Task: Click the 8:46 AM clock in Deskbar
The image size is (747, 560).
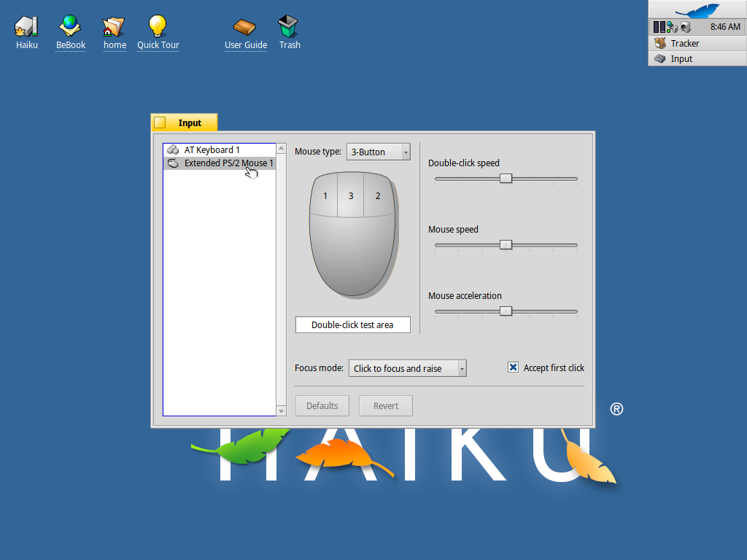Action: pos(725,27)
